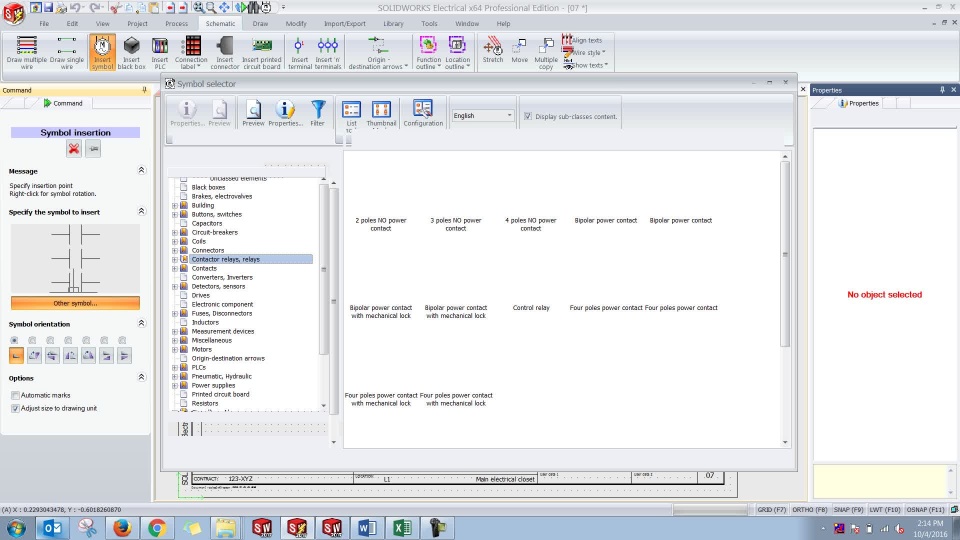Image resolution: width=960 pixels, height=540 pixels.
Task: Click red X cancel symbol insertion
Action: tap(74, 149)
